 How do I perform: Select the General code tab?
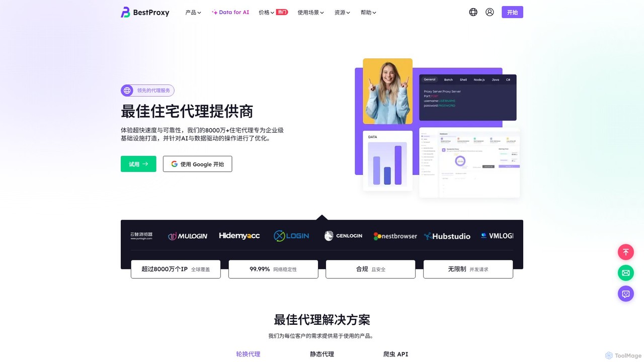[x=430, y=79]
